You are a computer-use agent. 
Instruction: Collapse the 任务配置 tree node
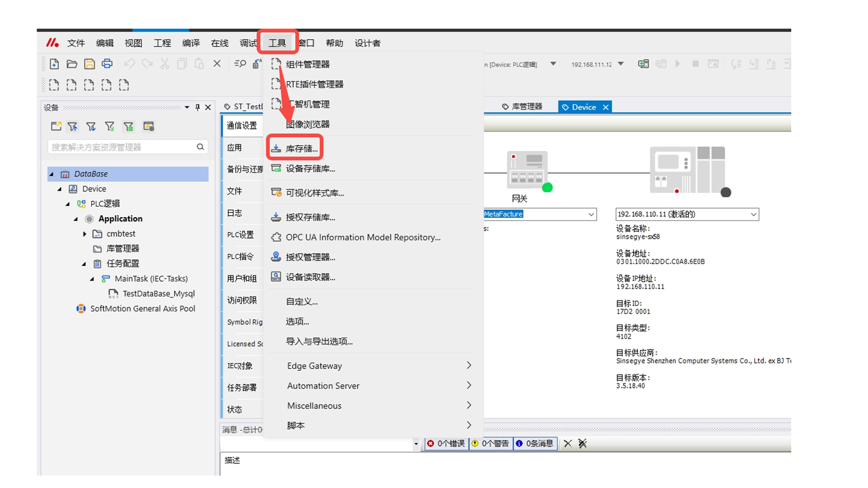(x=84, y=263)
